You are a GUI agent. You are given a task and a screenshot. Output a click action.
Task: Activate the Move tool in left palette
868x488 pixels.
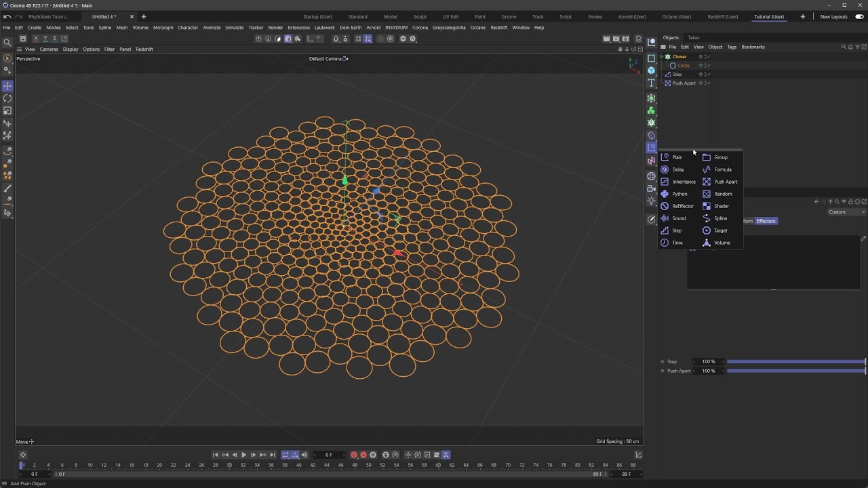7,86
